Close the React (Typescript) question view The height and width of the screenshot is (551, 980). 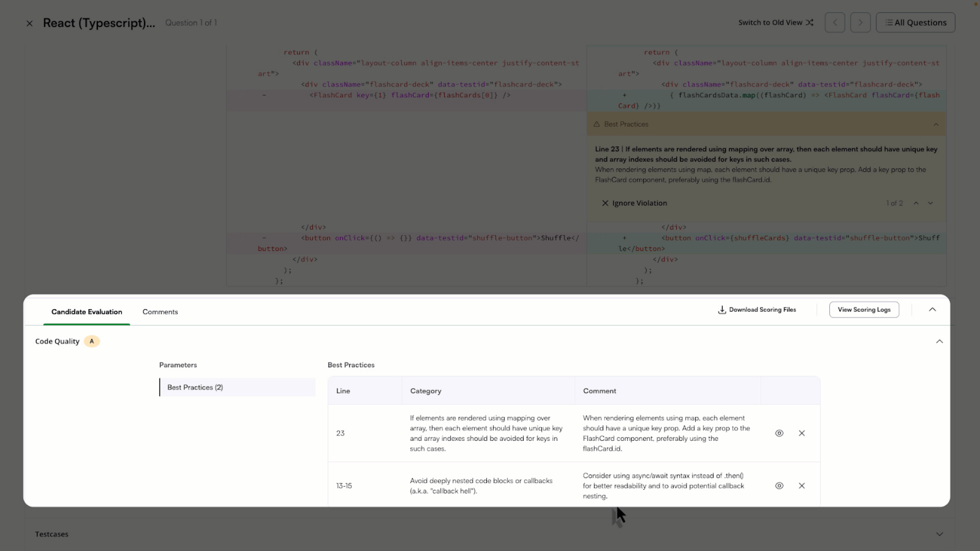pyautogui.click(x=29, y=23)
